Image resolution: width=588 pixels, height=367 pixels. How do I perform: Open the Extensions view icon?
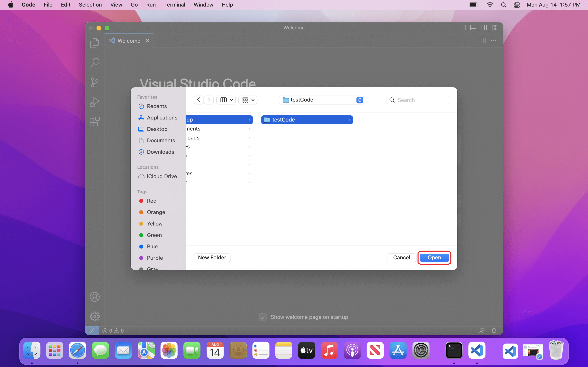point(95,122)
